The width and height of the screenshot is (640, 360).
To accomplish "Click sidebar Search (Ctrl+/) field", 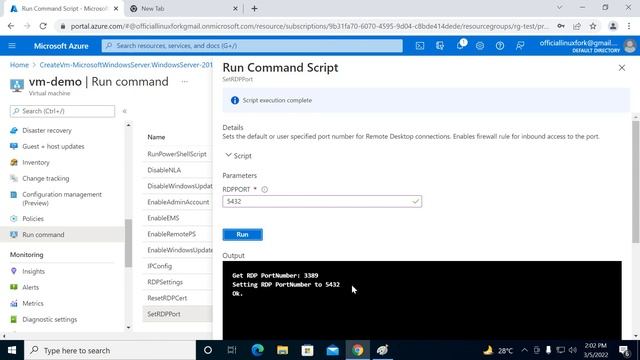I will point(62,111).
